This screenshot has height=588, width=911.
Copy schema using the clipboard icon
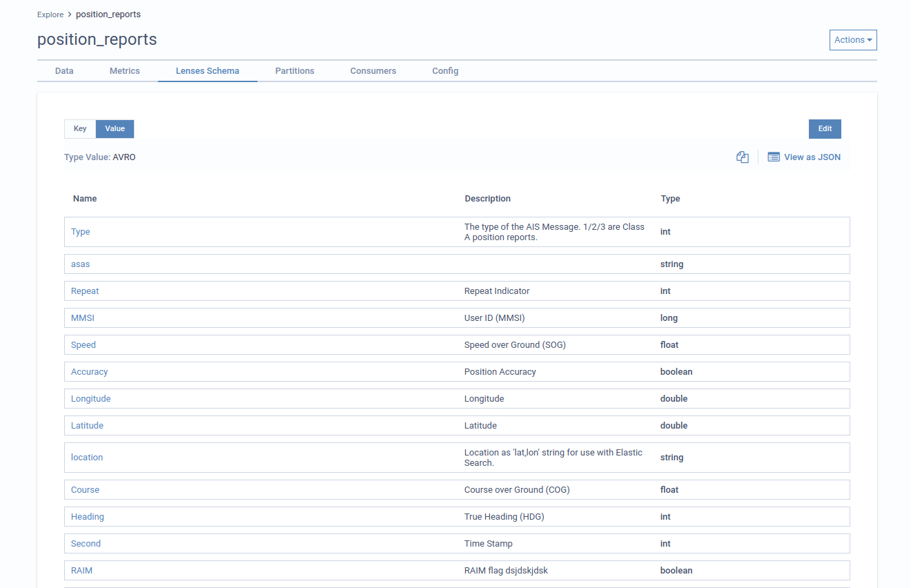tap(743, 157)
